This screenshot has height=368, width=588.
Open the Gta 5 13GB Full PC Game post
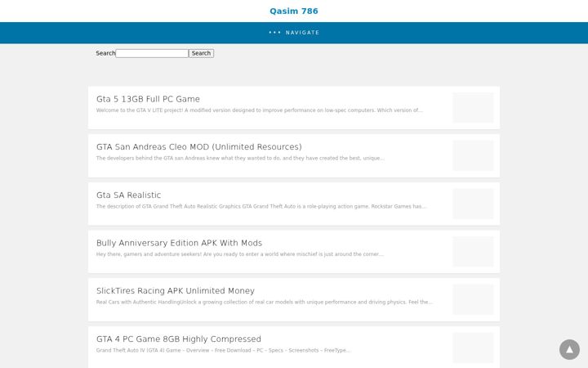pos(148,99)
